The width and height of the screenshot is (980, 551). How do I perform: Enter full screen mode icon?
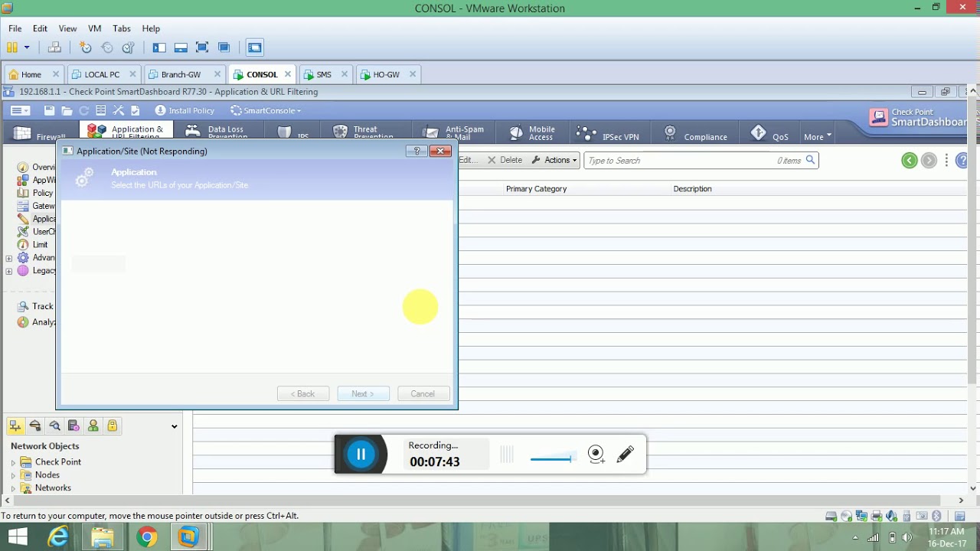point(202,47)
